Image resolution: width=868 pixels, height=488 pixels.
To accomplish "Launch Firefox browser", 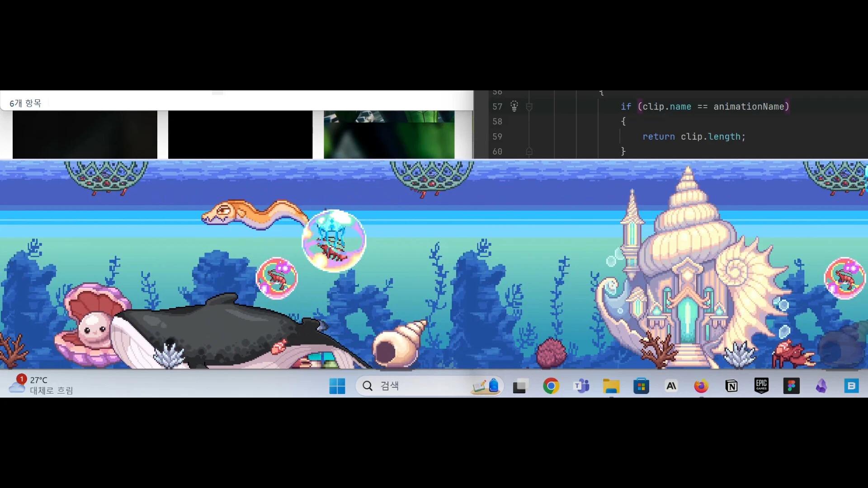I will coord(701,386).
